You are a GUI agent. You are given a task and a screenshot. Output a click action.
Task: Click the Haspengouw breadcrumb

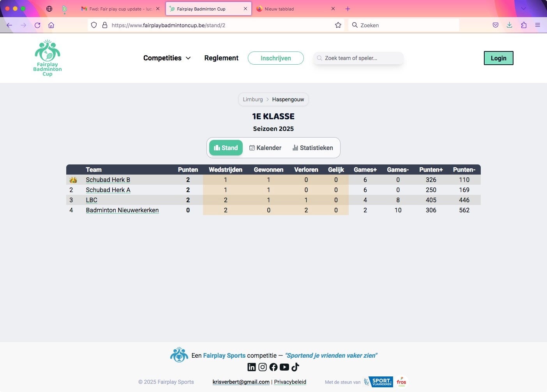tap(288, 99)
